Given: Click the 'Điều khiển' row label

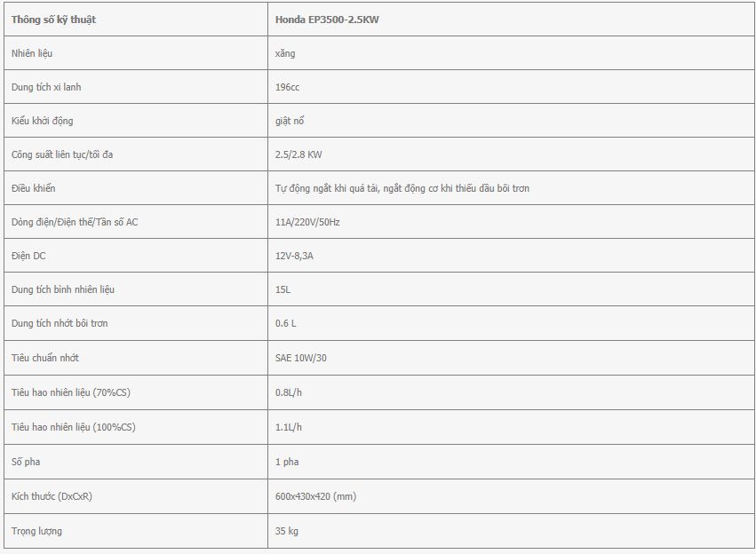Looking at the screenshot, I should pyautogui.click(x=33, y=188).
